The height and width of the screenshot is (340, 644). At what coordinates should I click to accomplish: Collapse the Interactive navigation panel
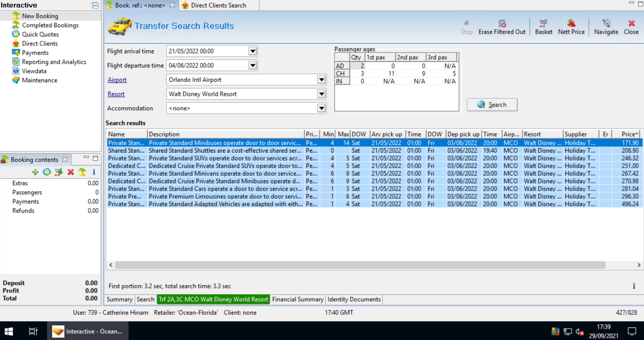point(95,5)
